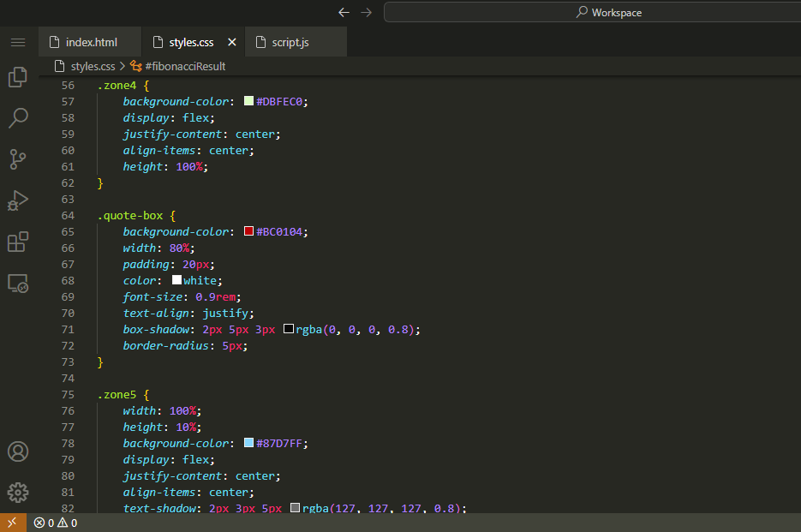801x532 pixels.
Task: Click the #87D7FF blue color swatch
Action: click(249, 443)
